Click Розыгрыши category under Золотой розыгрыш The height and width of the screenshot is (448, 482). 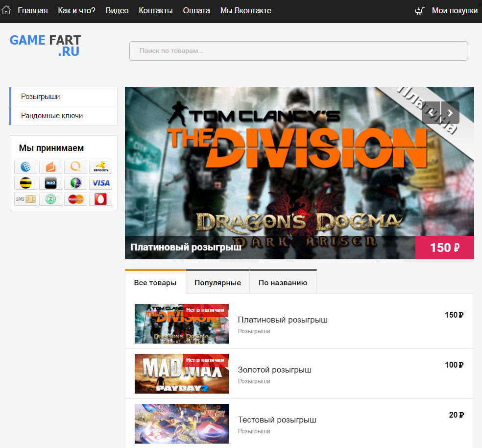click(x=254, y=381)
